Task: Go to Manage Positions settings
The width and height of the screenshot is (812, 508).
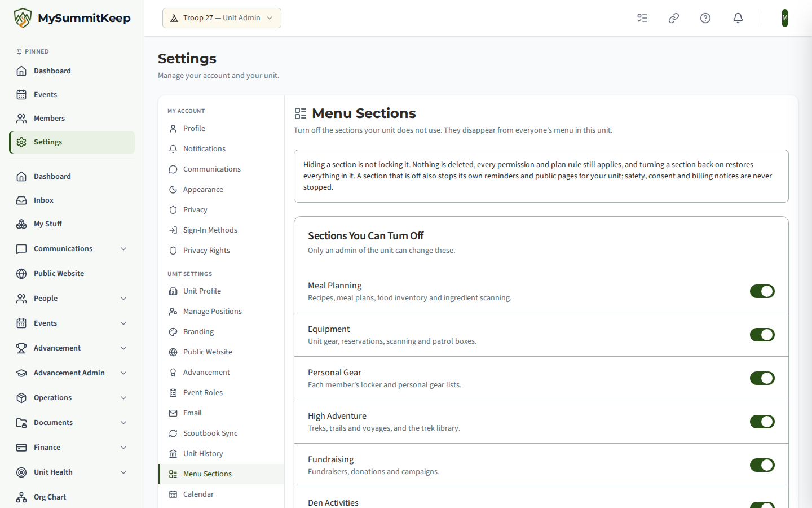Action: 221,312
